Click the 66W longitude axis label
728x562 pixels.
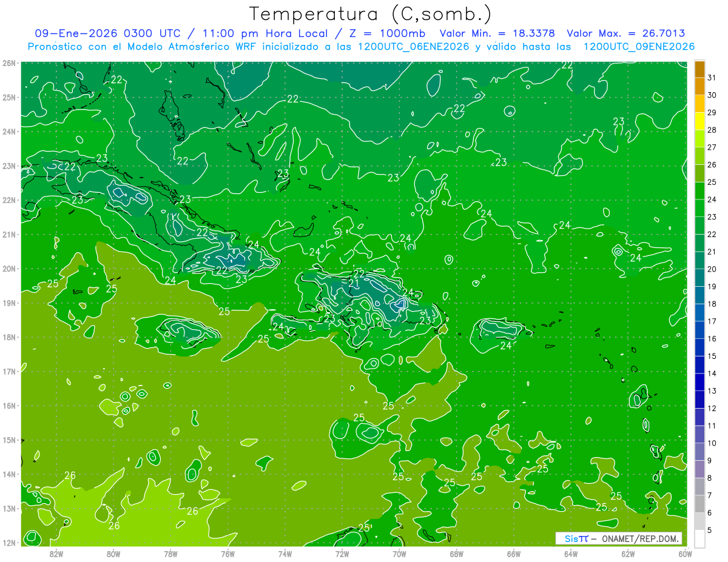pos(514,554)
